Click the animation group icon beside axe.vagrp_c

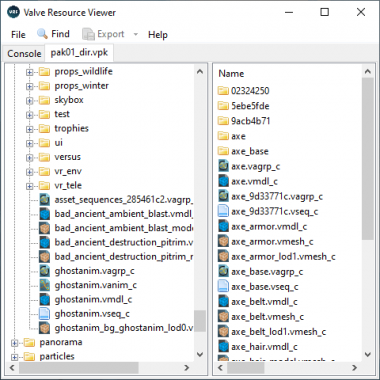[223, 166]
